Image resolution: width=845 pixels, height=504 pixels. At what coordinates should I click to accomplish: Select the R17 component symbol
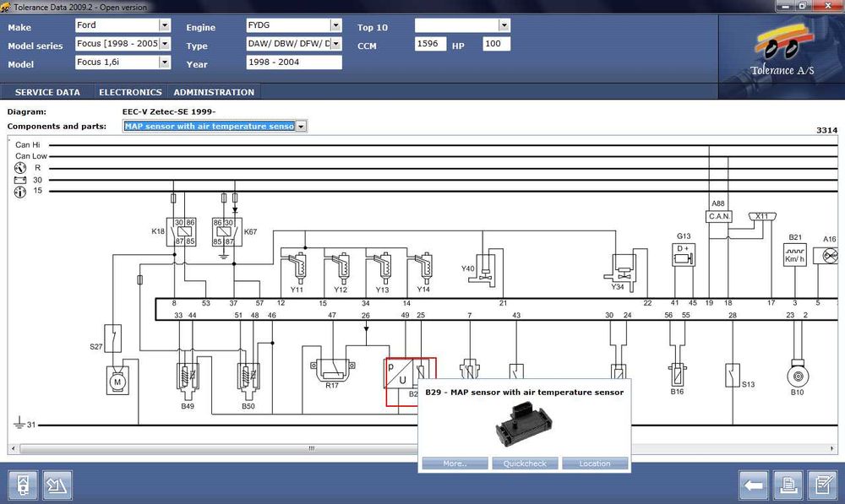point(332,371)
